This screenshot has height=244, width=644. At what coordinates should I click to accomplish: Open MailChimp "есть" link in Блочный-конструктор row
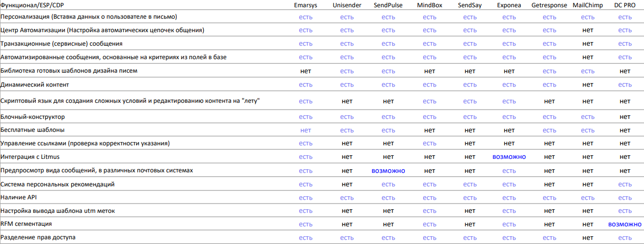[x=588, y=117]
